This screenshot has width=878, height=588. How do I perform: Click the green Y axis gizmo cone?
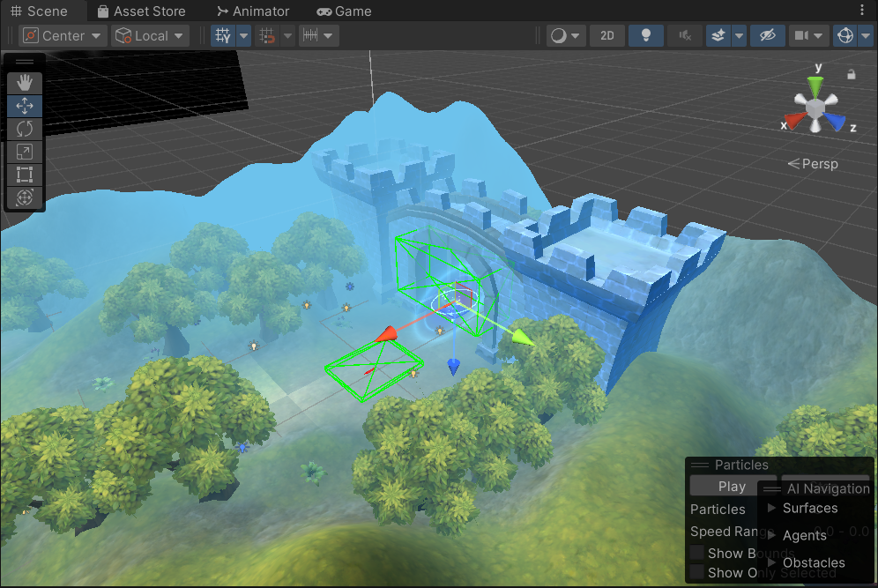pos(817,84)
